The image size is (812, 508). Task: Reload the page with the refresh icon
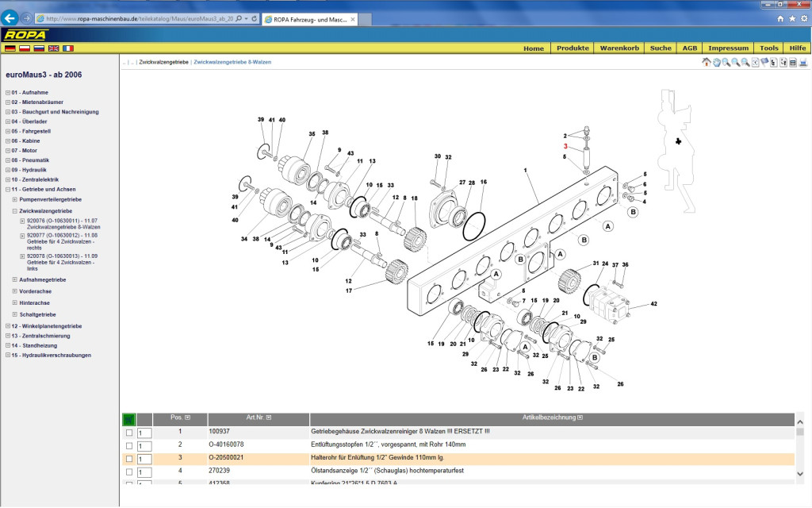[x=255, y=19]
